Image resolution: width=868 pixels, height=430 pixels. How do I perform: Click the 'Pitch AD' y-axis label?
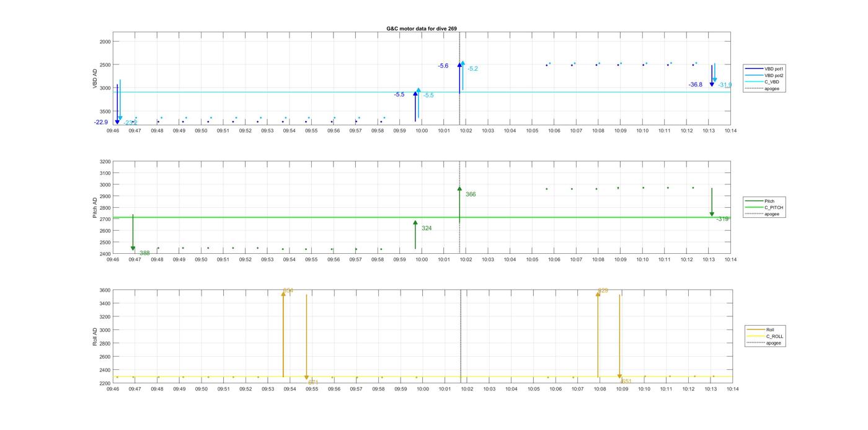click(95, 207)
